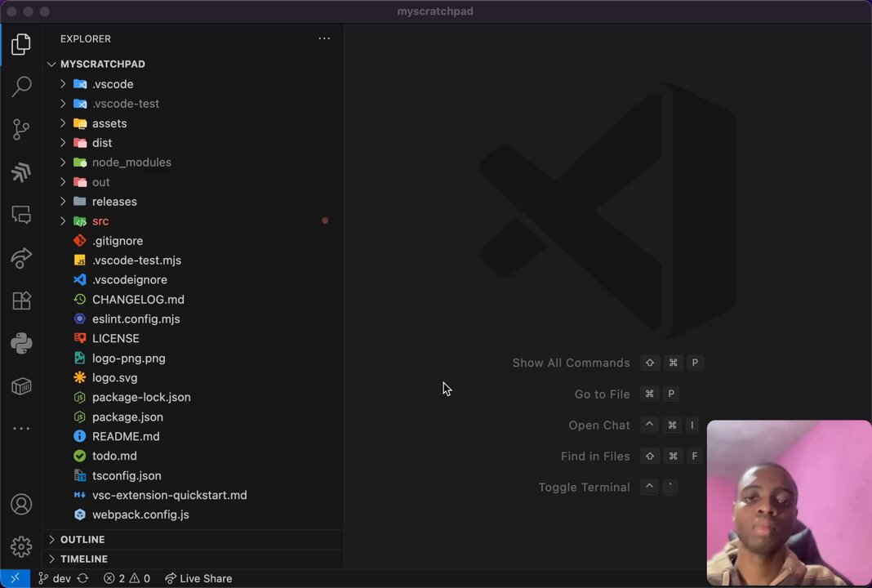This screenshot has height=588, width=872.
Task: Expand the dist folder
Action: click(193, 142)
